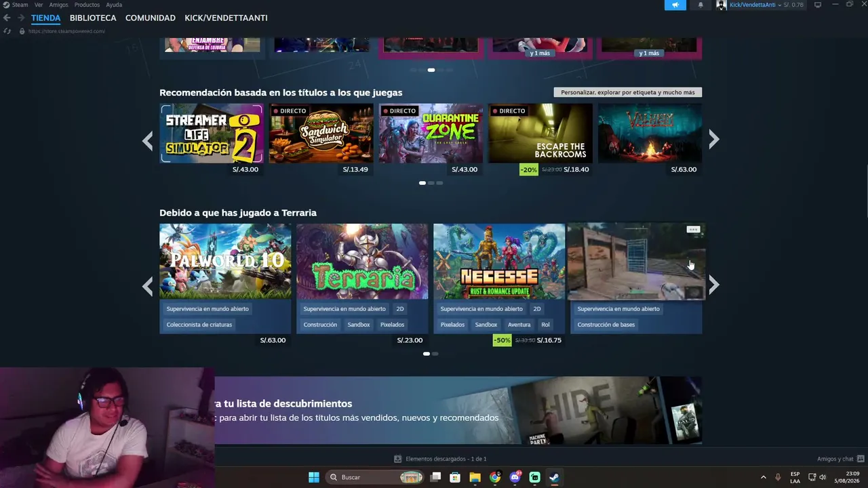The image size is (868, 488).
Task: Open Task View on the taskbar
Action: click(436, 477)
